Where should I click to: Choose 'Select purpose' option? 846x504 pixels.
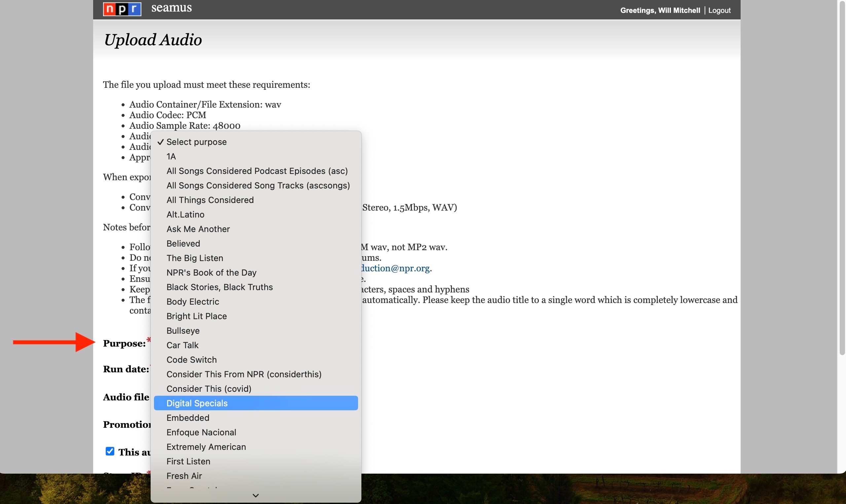[256, 142]
